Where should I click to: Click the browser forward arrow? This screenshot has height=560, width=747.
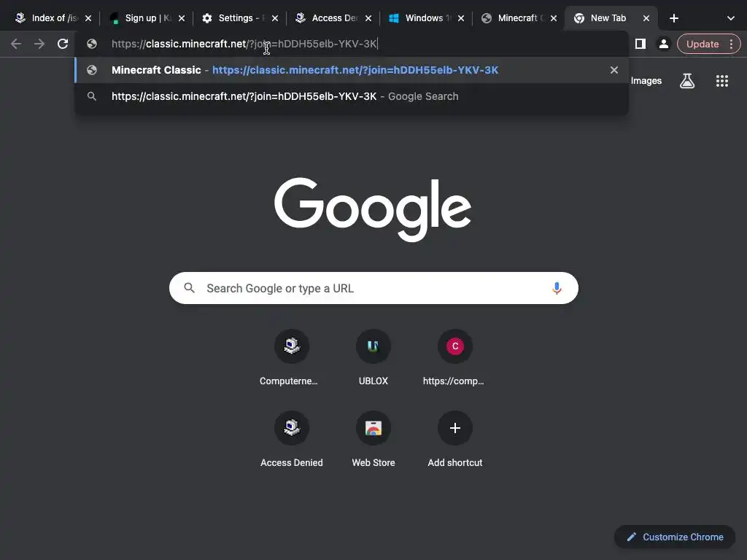point(39,44)
